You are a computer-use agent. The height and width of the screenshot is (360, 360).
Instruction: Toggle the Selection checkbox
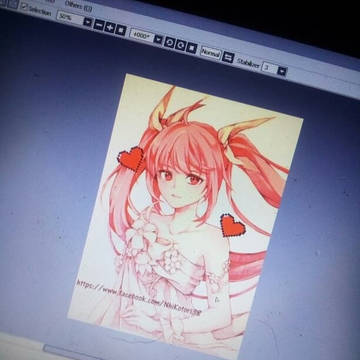pyautogui.click(x=24, y=6)
